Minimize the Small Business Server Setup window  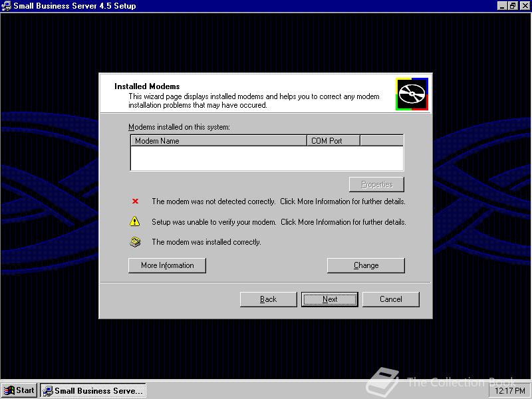(x=502, y=6)
